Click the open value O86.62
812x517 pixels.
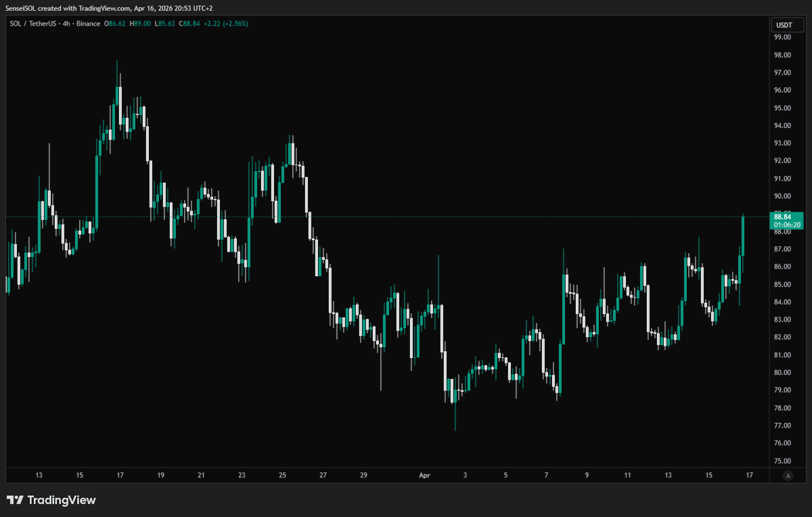(116, 24)
